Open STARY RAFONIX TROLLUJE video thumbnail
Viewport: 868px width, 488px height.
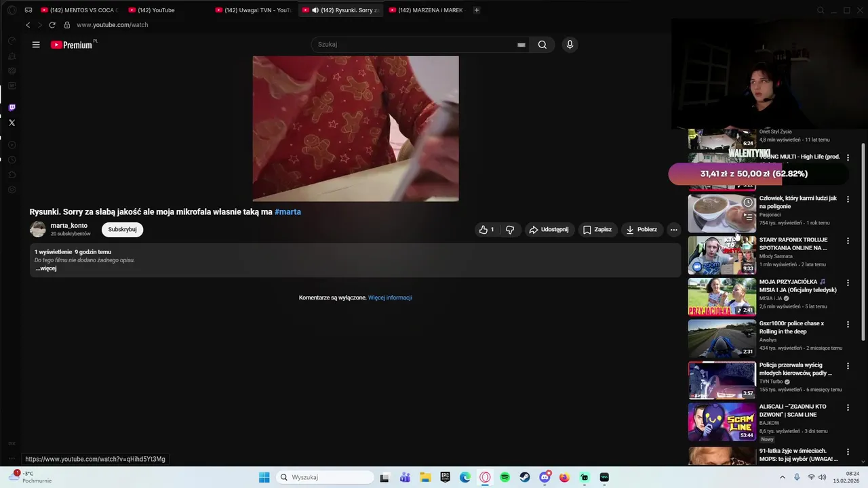(722, 255)
